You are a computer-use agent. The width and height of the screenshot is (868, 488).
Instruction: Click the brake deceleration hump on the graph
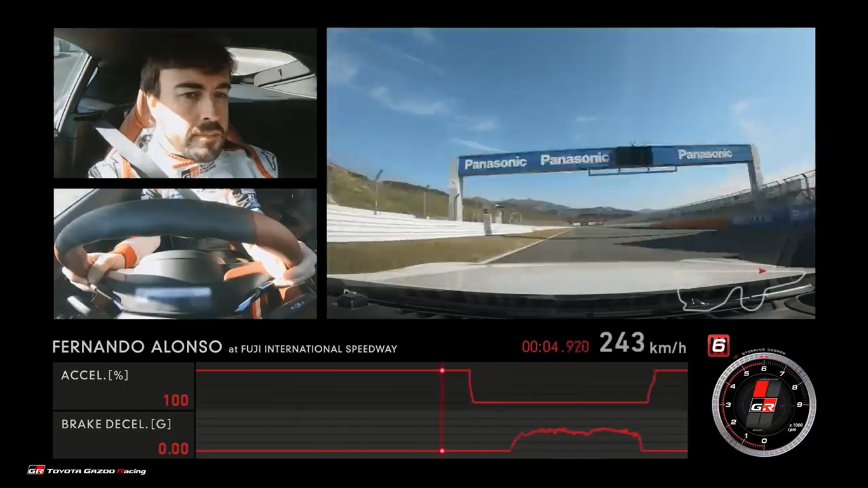pos(576,439)
